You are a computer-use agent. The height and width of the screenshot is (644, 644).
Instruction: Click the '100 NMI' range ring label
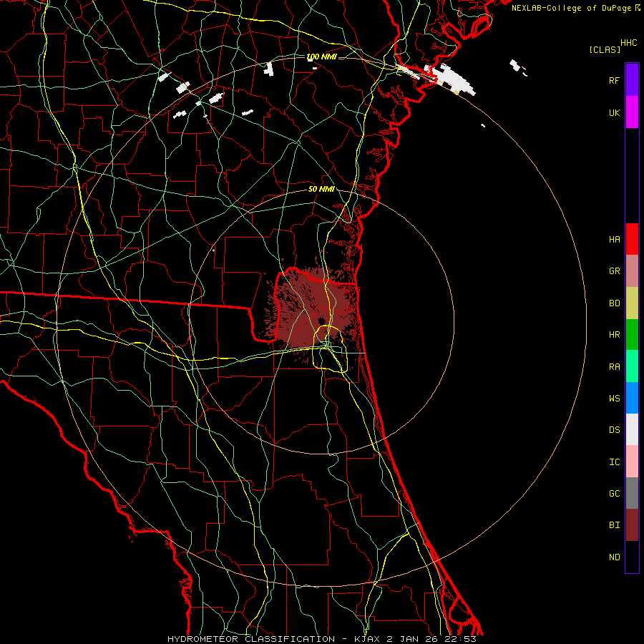click(321, 57)
